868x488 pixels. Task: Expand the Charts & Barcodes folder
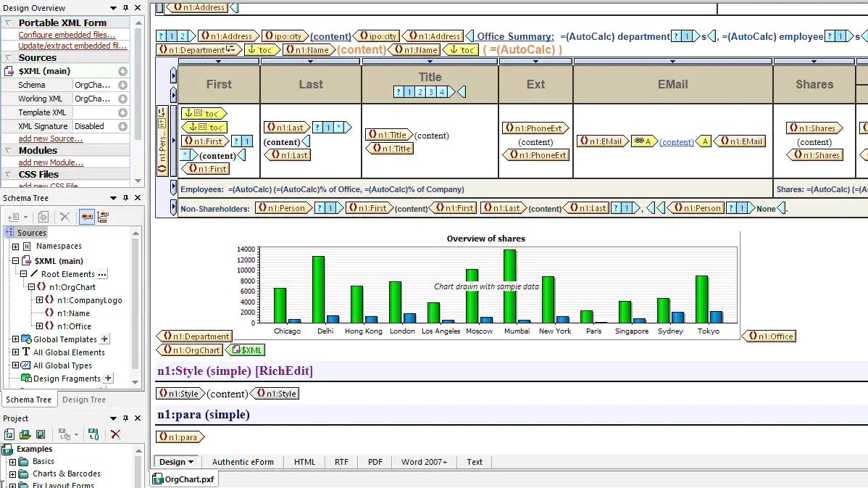[13, 474]
